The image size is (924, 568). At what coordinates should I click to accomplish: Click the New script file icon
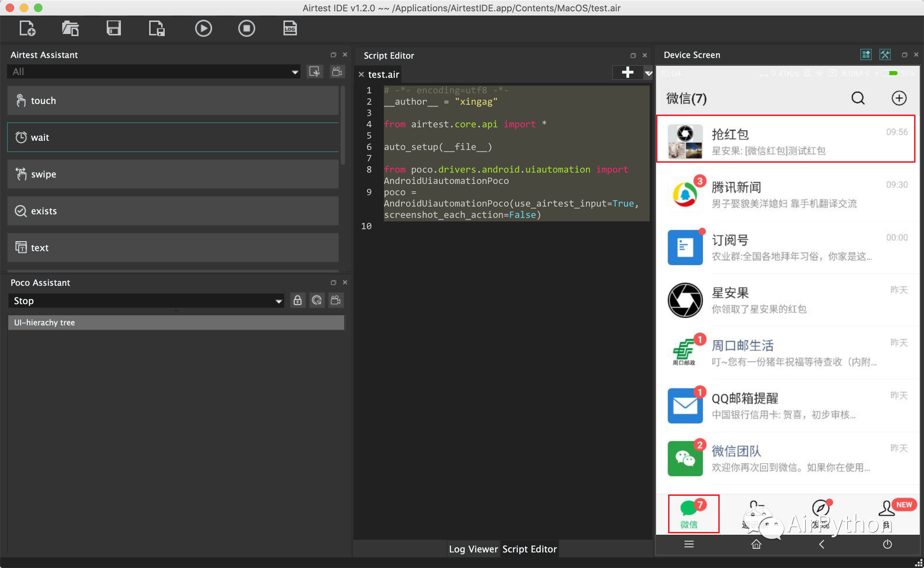[x=27, y=29]
